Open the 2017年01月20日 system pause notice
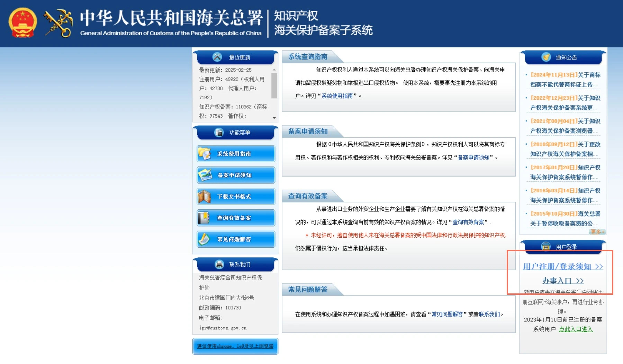This screenshot has width=623, height=364. 565,172
